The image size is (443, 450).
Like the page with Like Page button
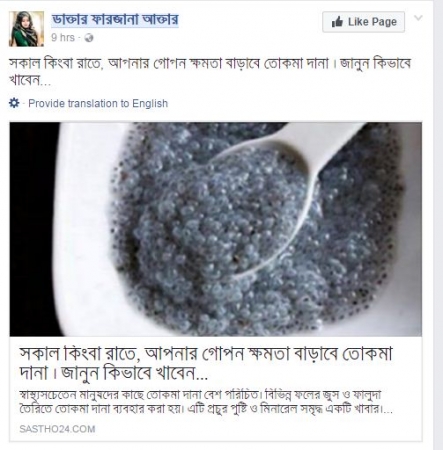pos(364,22)
